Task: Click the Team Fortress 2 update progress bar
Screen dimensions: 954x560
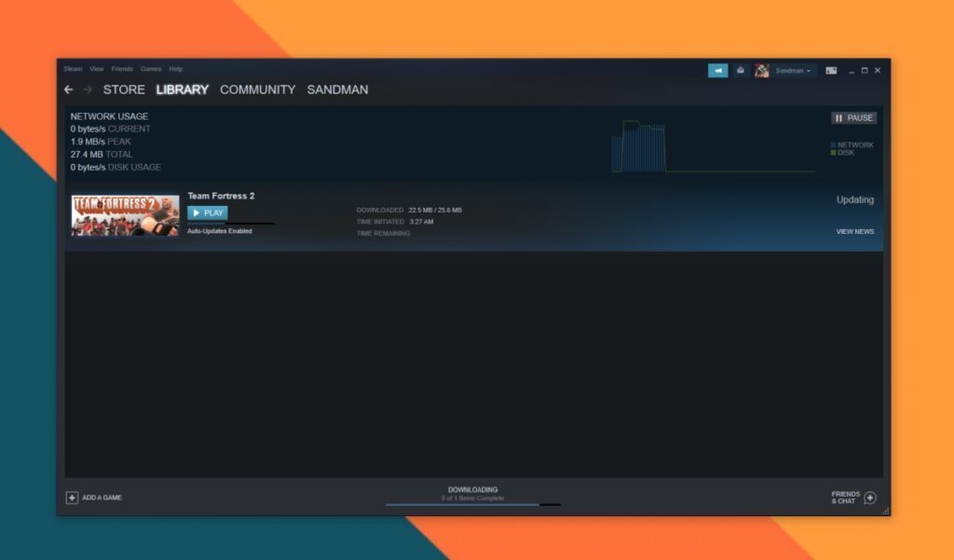Action: click(230, 224)
